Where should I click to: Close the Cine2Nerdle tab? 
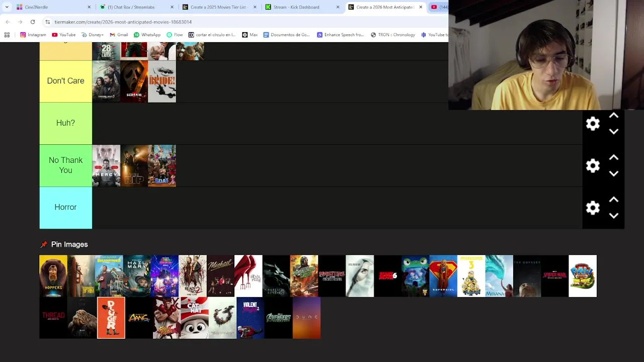[89, 7]
